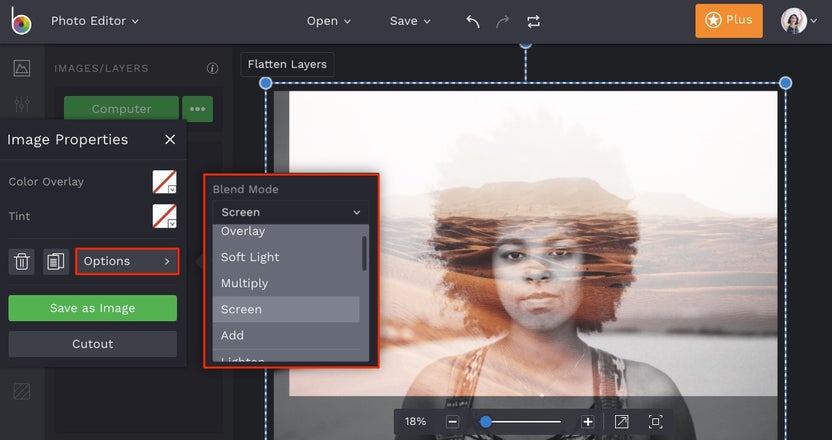The width and height of the screenshot is (832, 440).
Task: Click the Cutout button
Action: pos(92,344)
